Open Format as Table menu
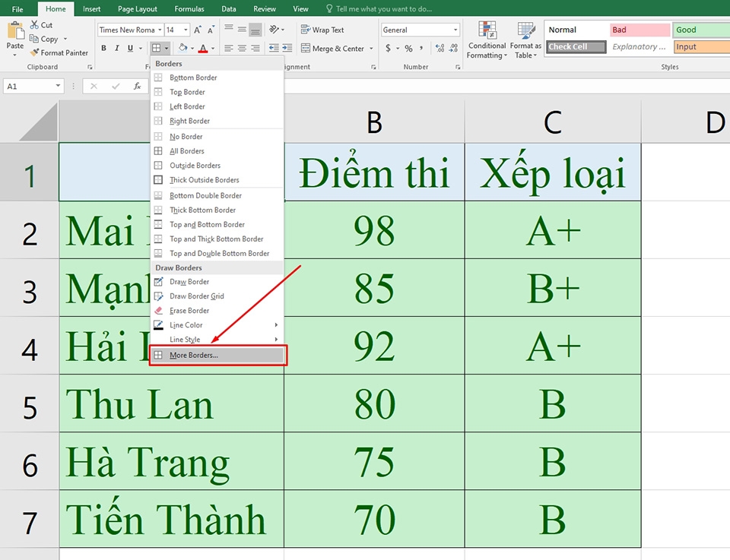Screen dimensions: 730x560 click(x=525, y=40)
